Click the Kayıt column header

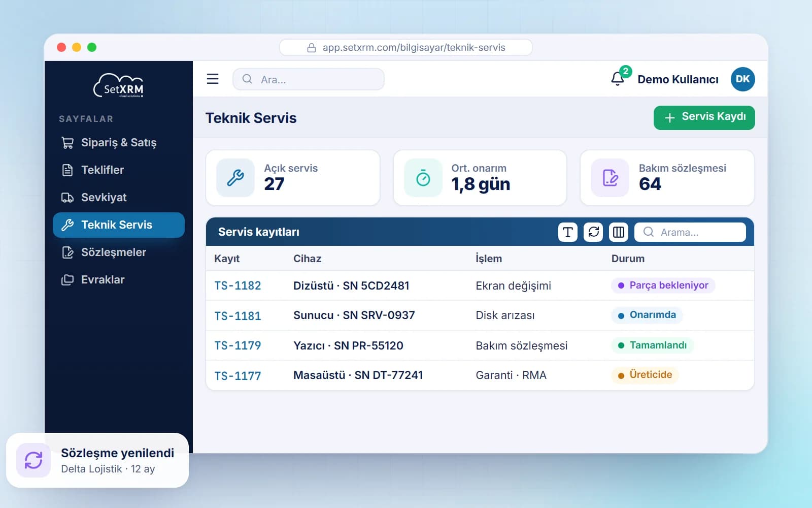(x=227, y=259)
